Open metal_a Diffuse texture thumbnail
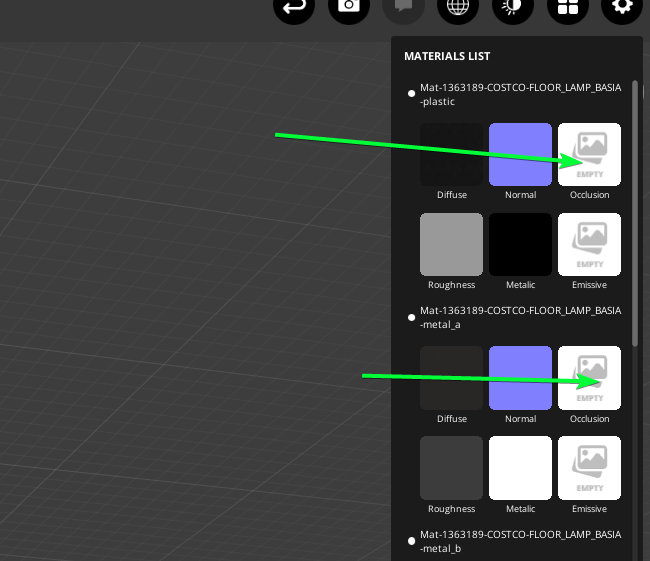The width and height of the screenshot is (650, 561). 451,378
